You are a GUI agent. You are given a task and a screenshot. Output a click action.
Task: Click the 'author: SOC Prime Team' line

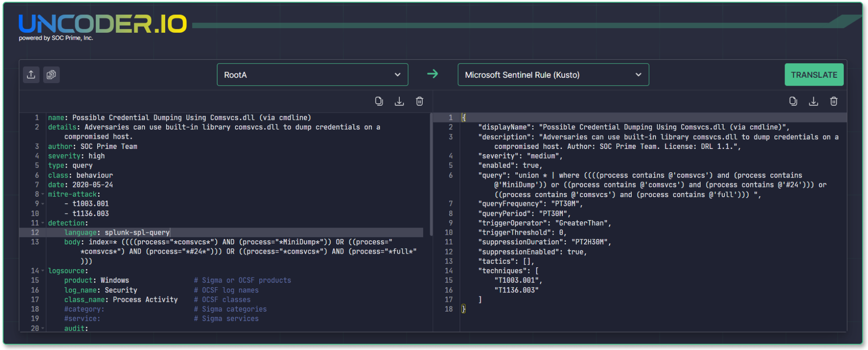point(93,146)
